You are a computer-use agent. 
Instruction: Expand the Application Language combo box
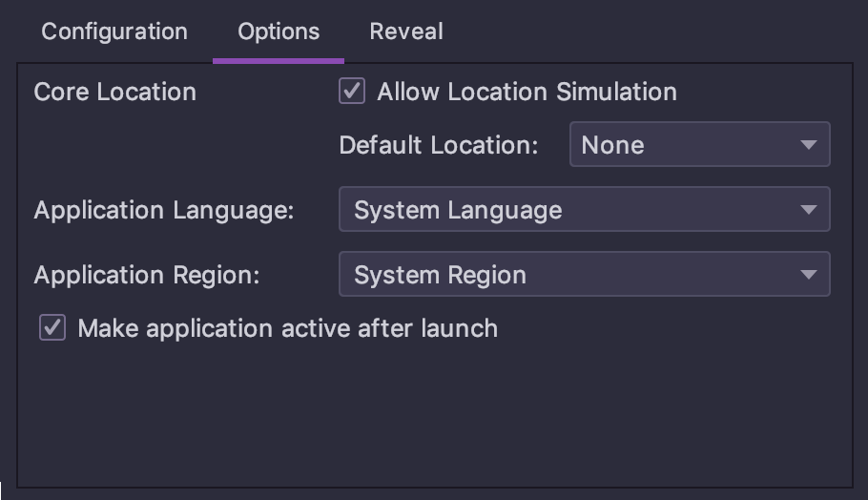point(585,209)
